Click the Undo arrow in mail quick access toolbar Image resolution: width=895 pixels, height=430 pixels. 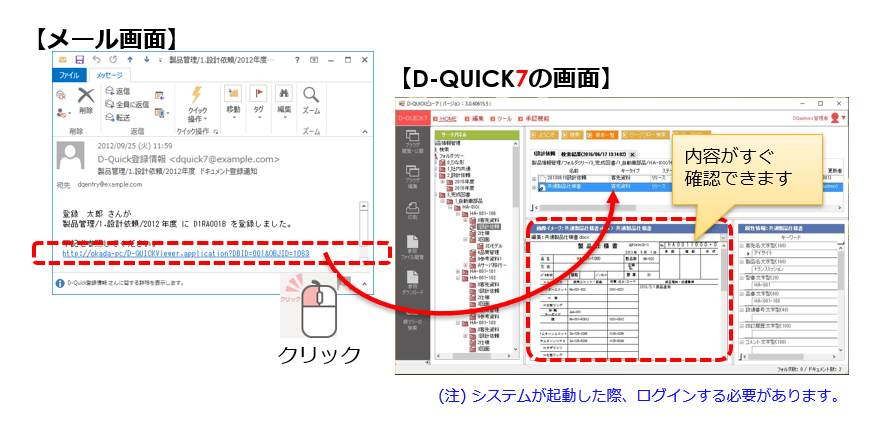coord(96,59)
